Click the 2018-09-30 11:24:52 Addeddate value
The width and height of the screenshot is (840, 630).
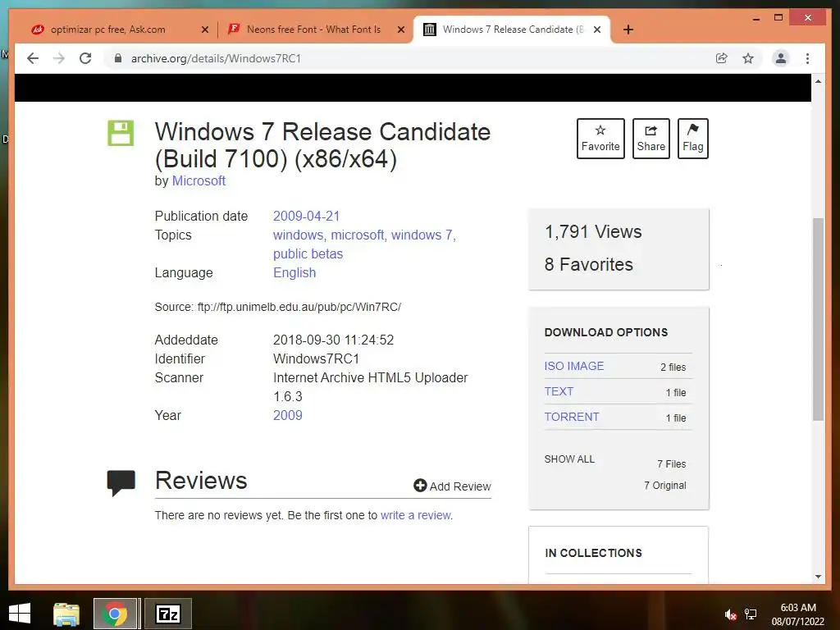[x=333, y=340]
